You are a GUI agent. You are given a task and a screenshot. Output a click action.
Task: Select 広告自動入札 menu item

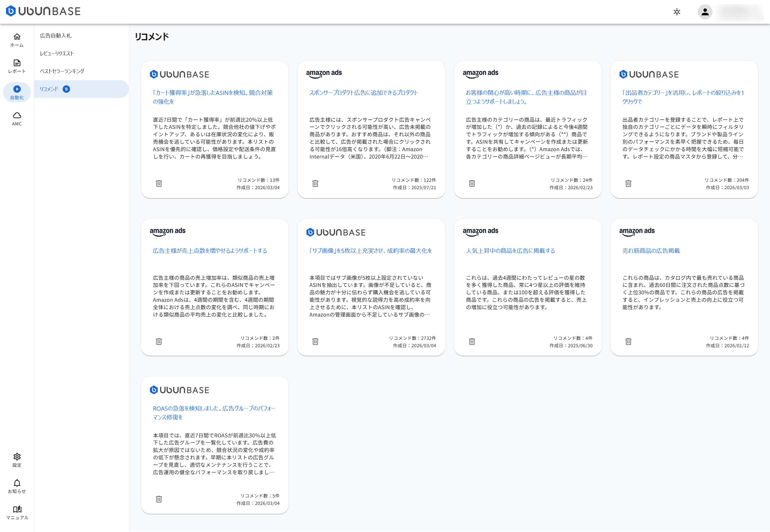[x=56, y=36]
